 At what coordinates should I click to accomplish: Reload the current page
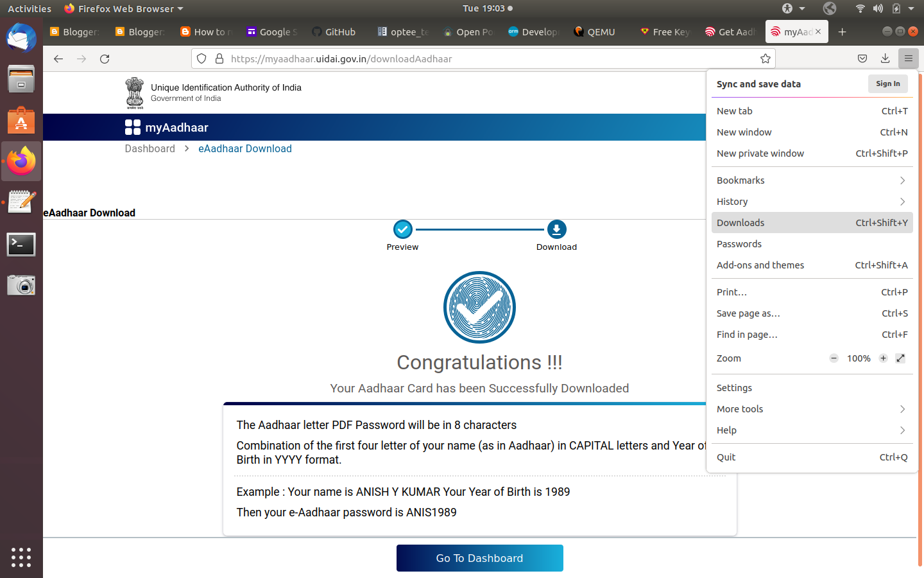(x=105, y=58)
